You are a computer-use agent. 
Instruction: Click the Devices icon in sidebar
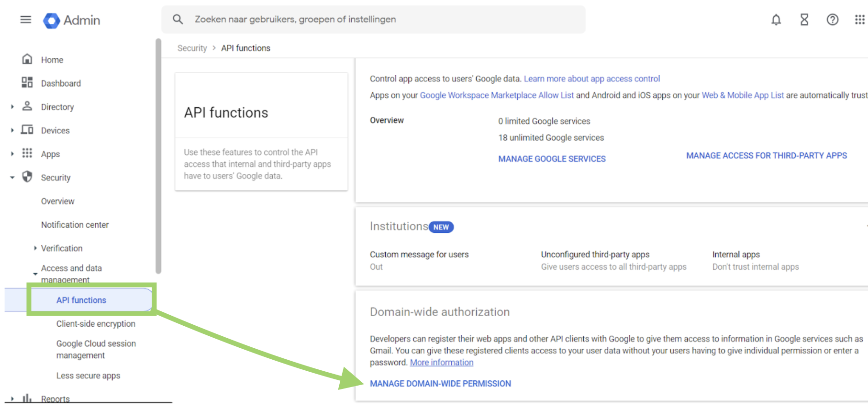27,129
